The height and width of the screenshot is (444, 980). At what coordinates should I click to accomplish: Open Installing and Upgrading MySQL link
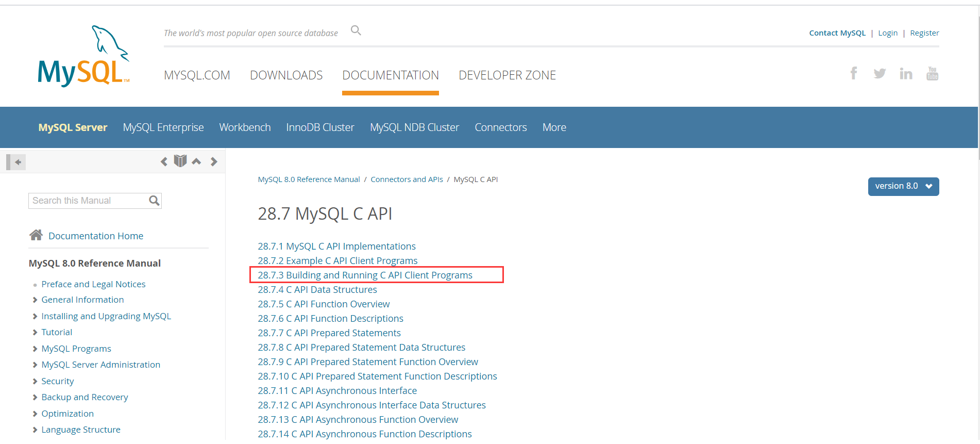click(x=106, y=316)
